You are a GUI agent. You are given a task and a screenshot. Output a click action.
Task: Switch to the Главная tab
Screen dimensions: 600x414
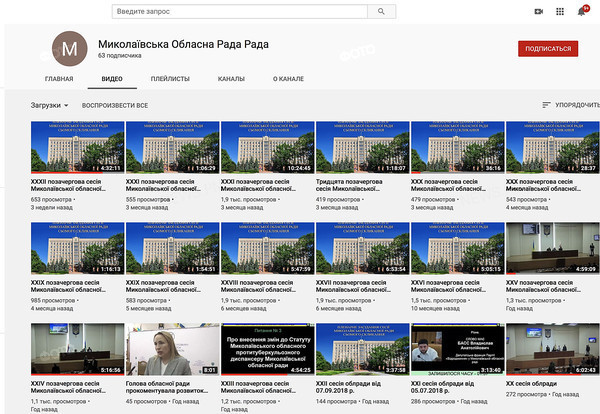click(x=59, y=77)
